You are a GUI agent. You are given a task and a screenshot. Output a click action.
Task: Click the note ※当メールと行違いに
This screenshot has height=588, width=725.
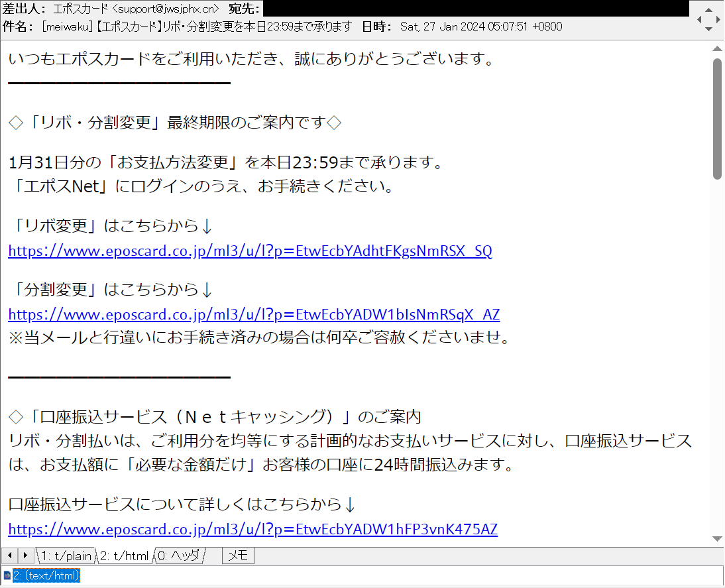click(260, 337)
